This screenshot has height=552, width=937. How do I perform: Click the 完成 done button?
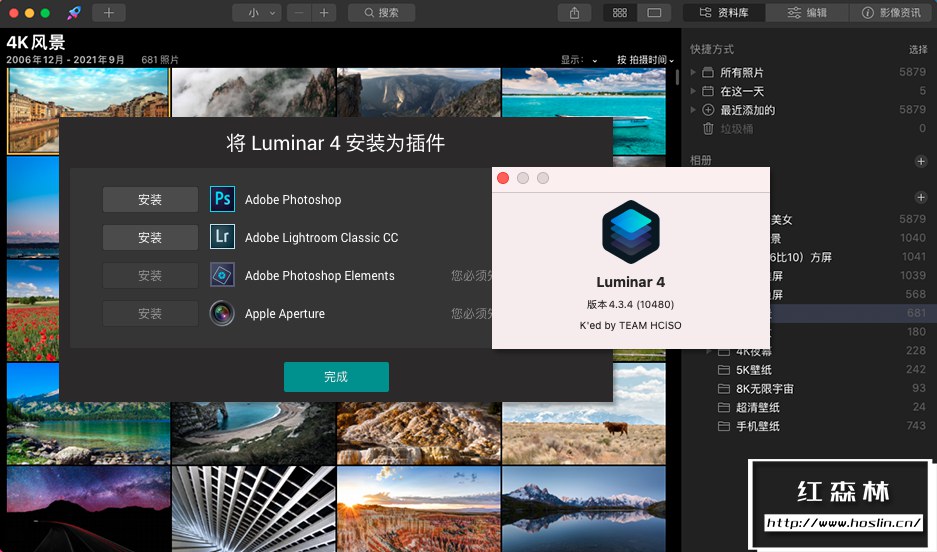pyautogui.click(x=336, y=377)
